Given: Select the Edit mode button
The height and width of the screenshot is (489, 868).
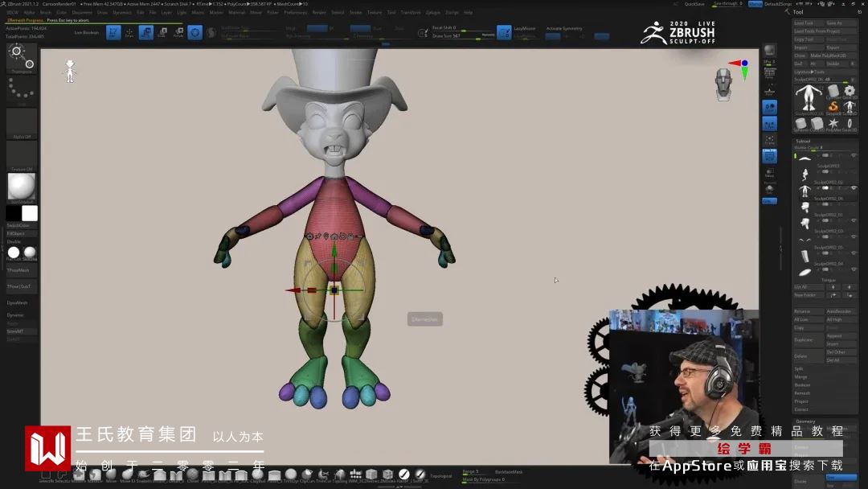Looking at the screenshot, I should click(113, 33).
